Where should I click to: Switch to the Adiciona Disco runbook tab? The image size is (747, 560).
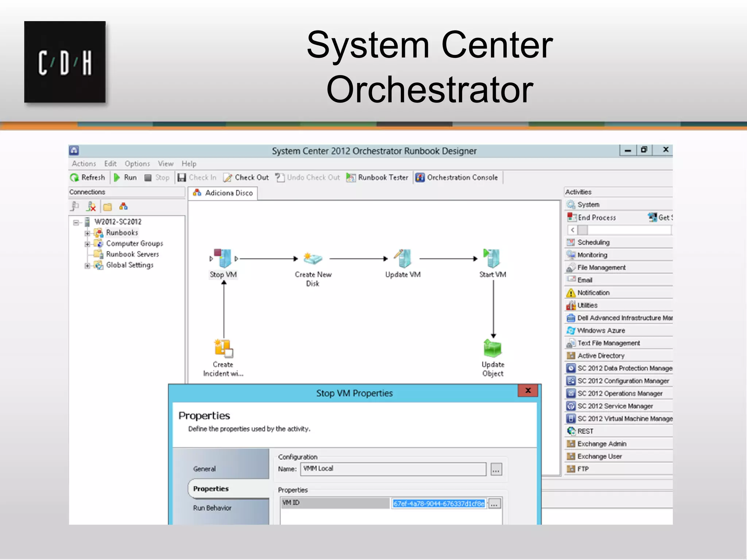pyautogui.click(x=223, y=193)
